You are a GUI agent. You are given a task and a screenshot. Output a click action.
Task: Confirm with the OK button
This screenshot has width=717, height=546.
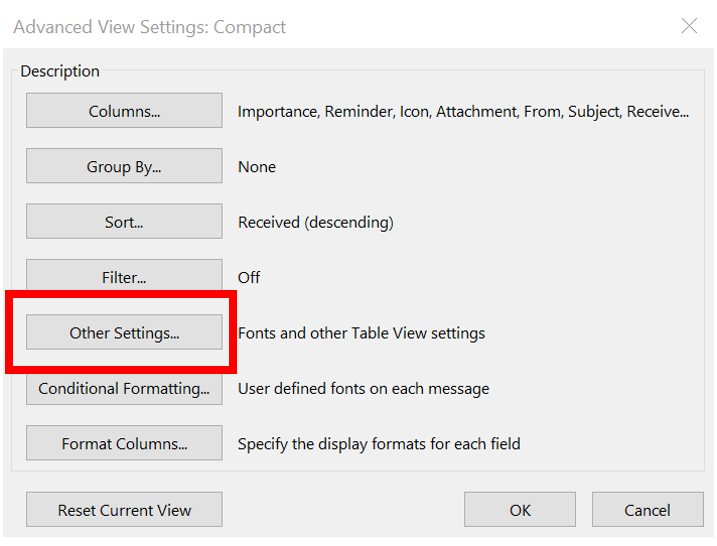click(x=520, y=510)
